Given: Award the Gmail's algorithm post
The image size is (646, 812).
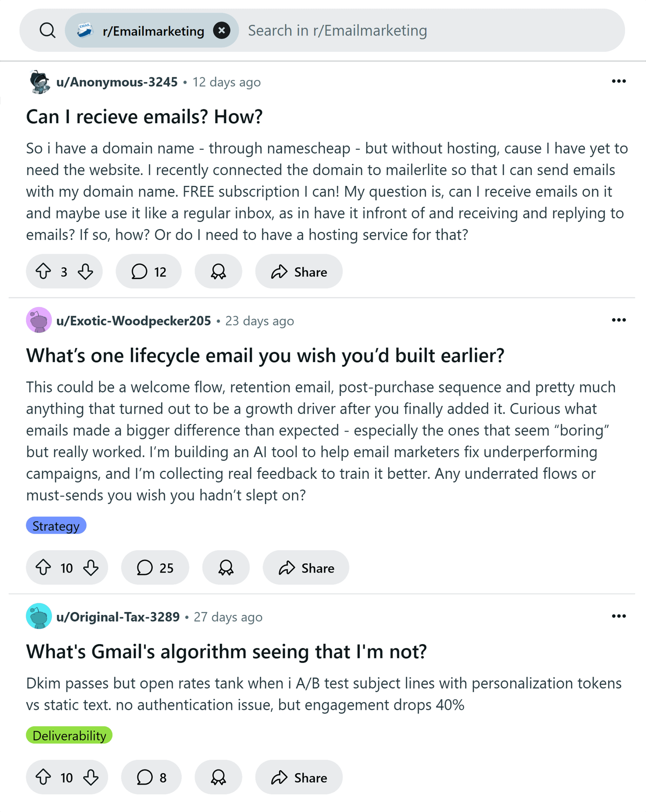Looking at the screenshot, I should coord(218,777).
